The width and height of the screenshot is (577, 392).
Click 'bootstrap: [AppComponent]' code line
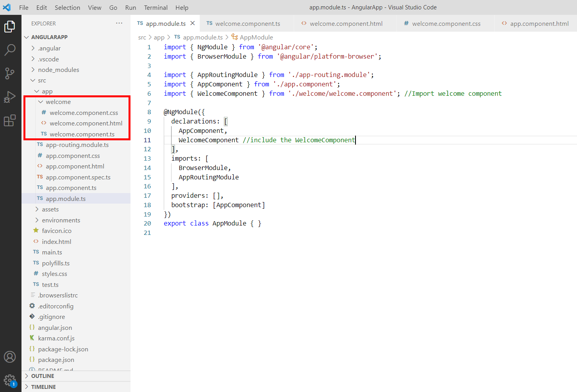click(218, 205)
